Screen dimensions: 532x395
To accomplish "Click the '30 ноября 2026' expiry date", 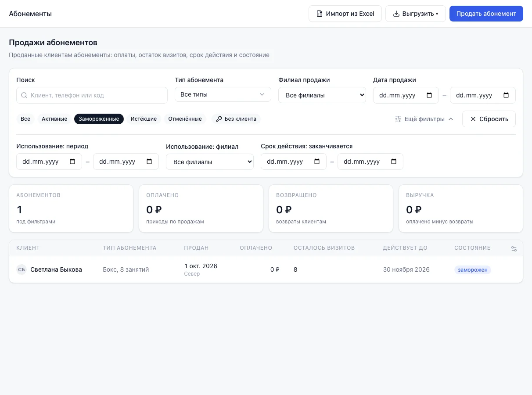I will 406,269.
